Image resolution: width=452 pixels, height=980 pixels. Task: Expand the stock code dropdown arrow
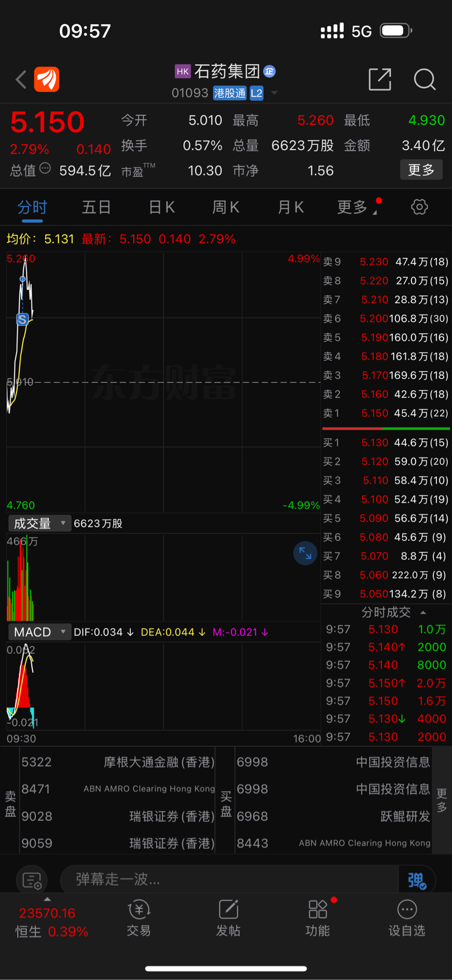[x=274, y=93]
